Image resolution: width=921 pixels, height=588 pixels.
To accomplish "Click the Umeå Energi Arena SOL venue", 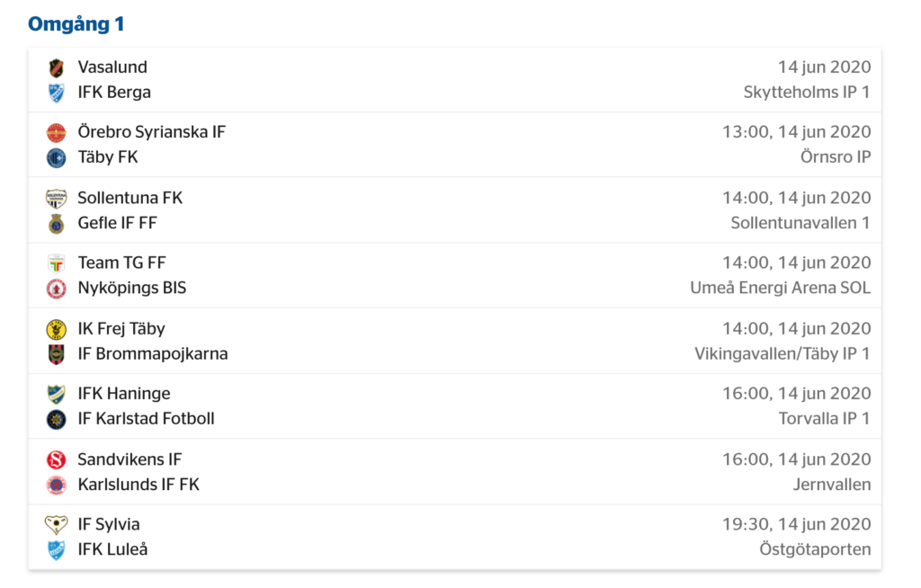I will click(780, 288).
